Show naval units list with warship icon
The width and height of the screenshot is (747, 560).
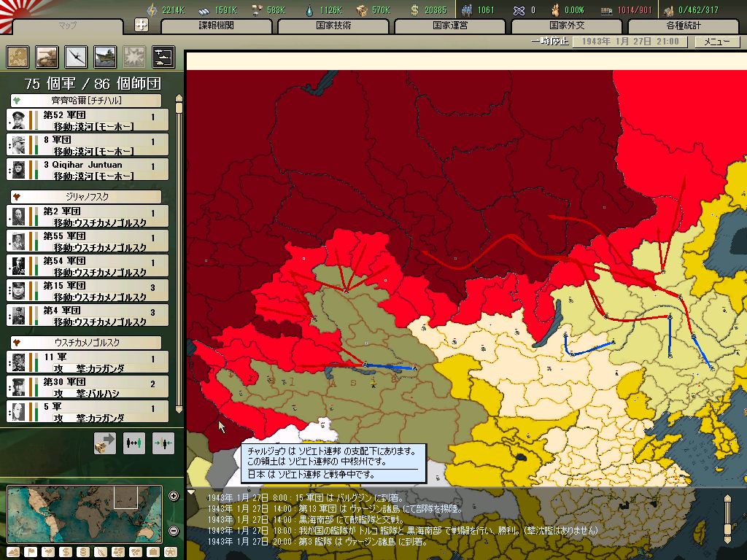[105, 57]
